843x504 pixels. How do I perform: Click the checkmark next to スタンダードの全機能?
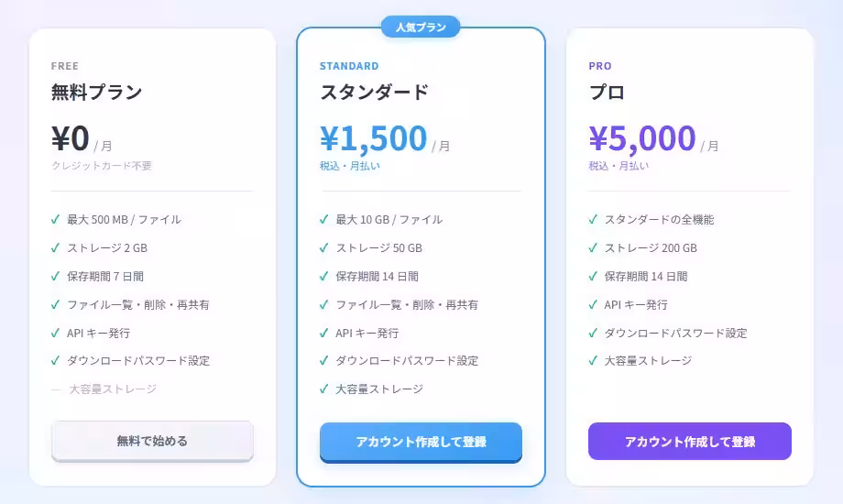[x=593, y=219]
